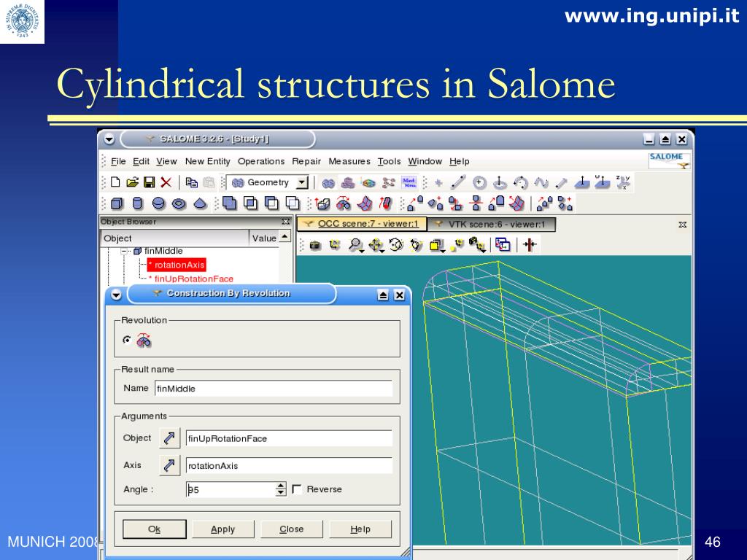Enable the Reverse checkbox
747x560 pixels.
(x=297, y=489)
